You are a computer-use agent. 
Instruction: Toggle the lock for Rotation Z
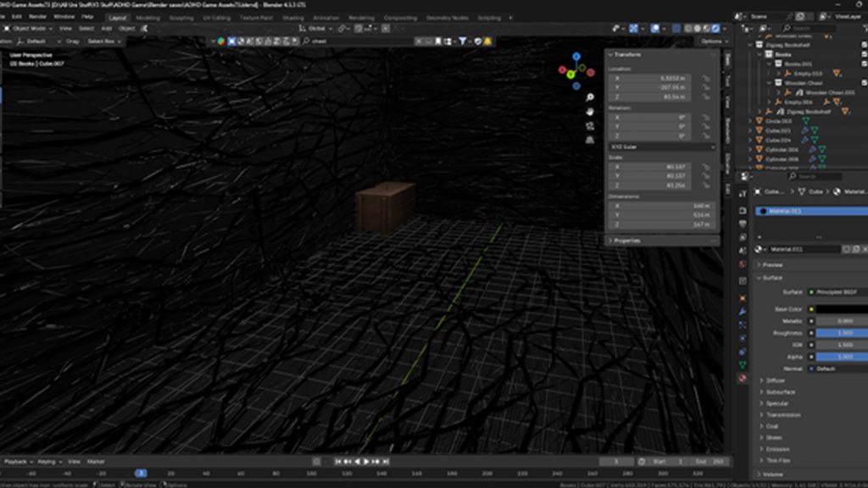[705, 136]
